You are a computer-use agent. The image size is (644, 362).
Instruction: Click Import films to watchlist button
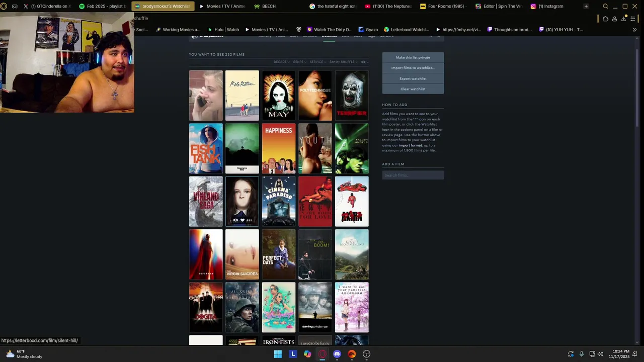[x=413, y=68]
